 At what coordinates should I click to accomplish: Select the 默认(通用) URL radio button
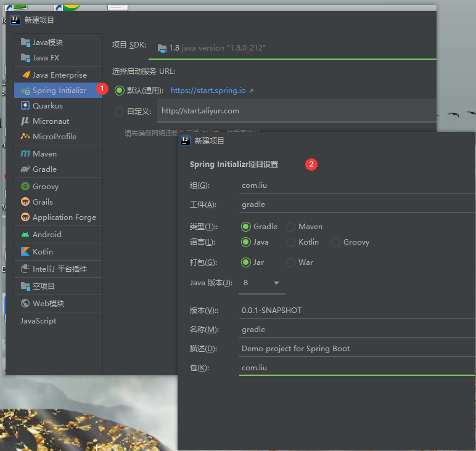pyautogui.click(x=119, y=91)
